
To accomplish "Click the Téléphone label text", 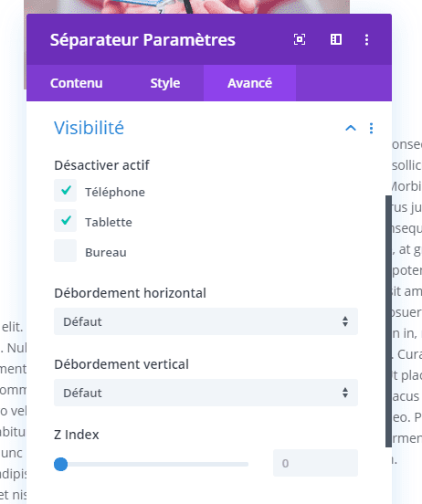I will coord(115,193).
